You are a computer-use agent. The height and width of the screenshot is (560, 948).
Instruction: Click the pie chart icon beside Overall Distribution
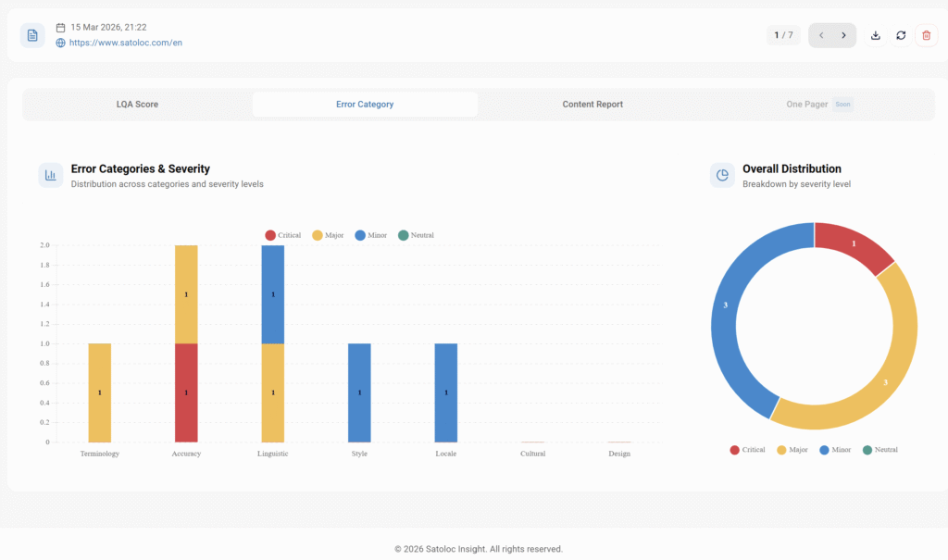[722, 175]
